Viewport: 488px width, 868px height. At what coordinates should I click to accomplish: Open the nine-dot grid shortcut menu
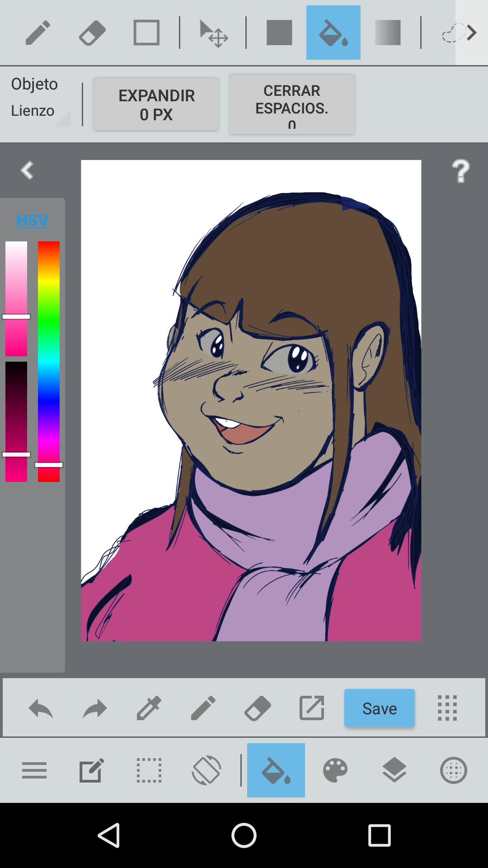click(x=447, y=708)
